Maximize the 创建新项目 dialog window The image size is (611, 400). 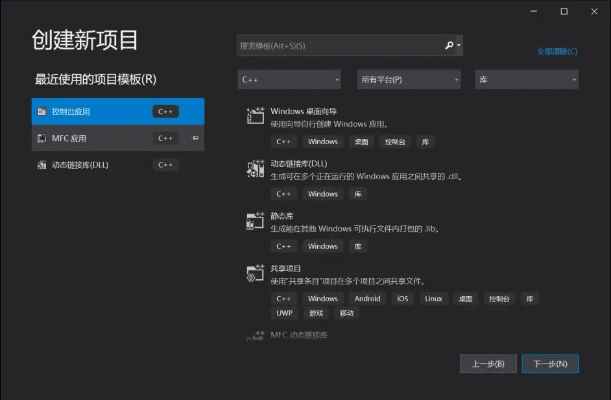[564, 12]
